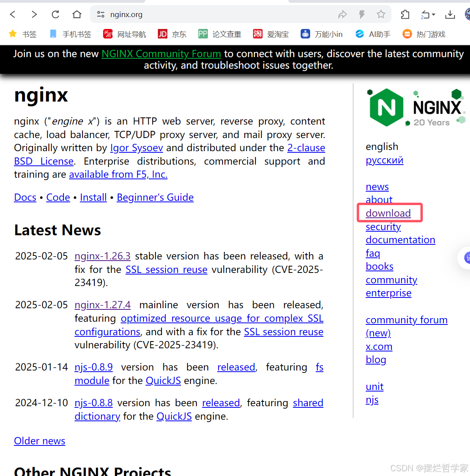This screenshot has width=470, height=476.
Task: Open the 万能小in bookmark
Action: click(x=322, y=34)
